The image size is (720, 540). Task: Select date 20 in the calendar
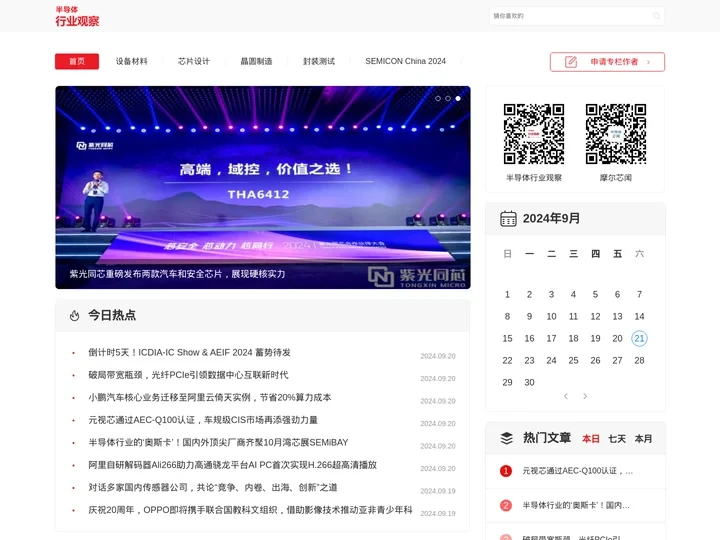[x=617, y=338]
